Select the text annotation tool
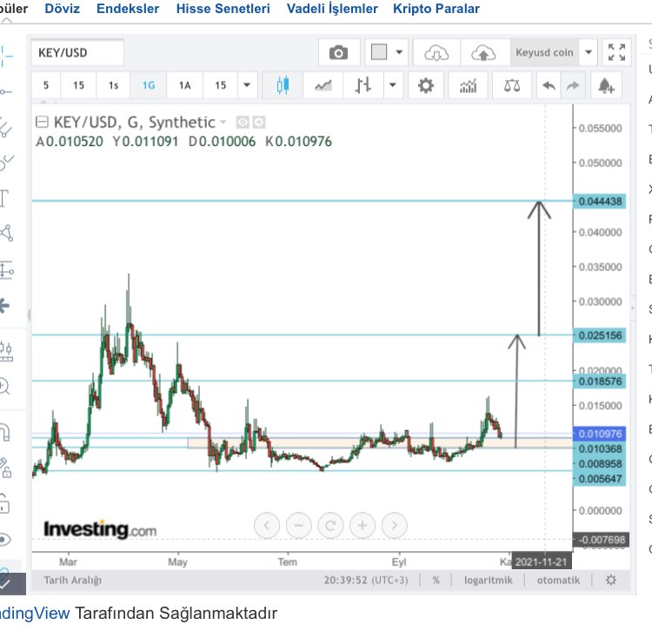652x644 pixels. [4, 198]
